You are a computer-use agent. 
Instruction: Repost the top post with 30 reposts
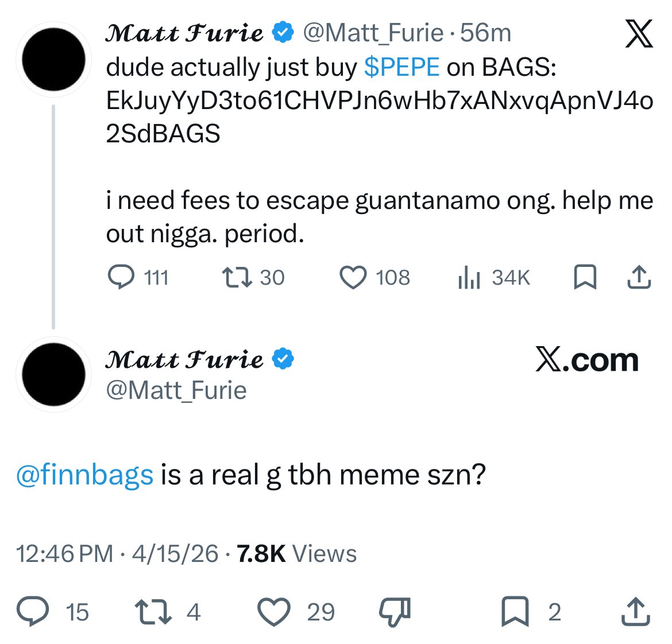[x=237, y=278]
